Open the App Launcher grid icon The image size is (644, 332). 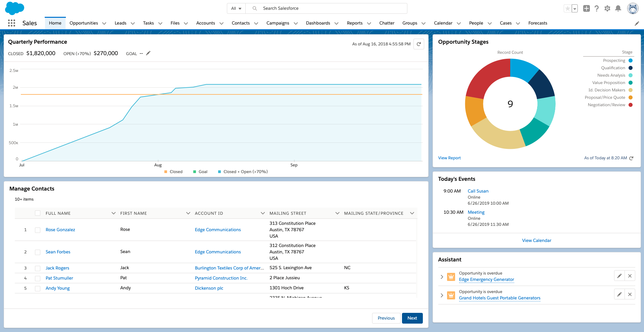pyautogui.click(x=11, y=23)
